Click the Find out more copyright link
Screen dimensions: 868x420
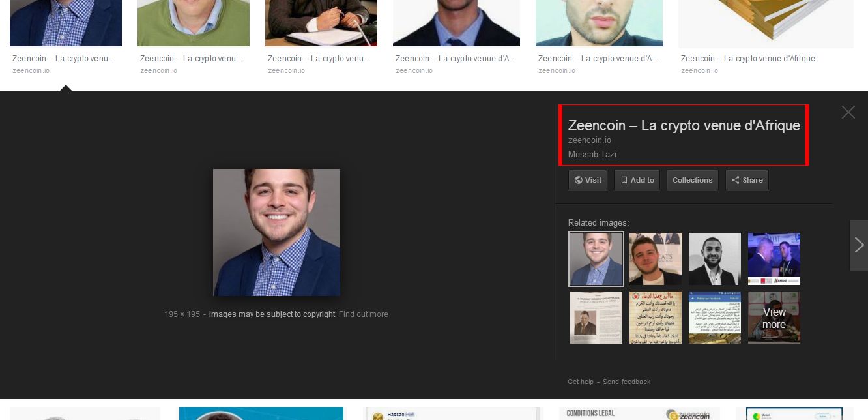[364, 314]
